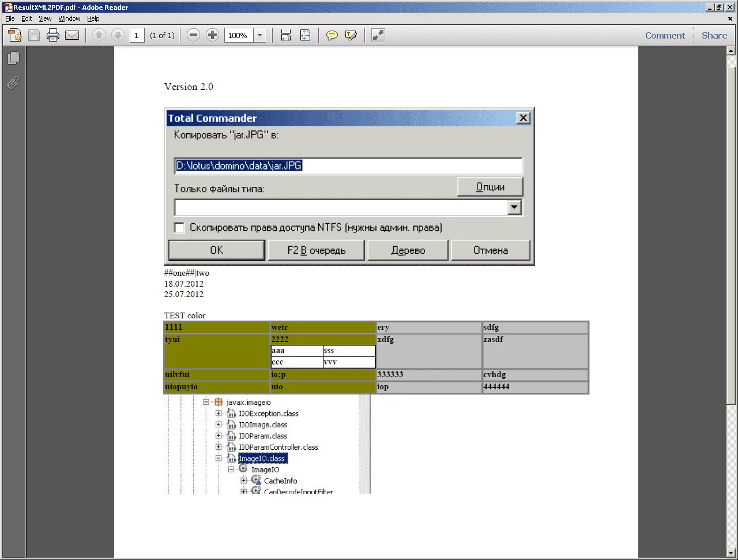
Task: Zoom out with the minus button
Action: coord(194,35)
